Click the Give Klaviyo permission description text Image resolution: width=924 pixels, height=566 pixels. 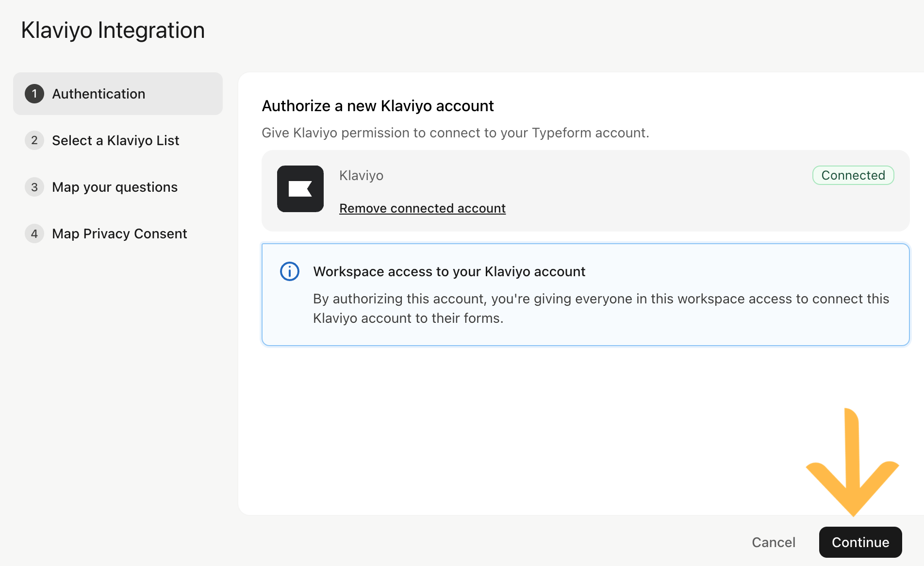455,133
